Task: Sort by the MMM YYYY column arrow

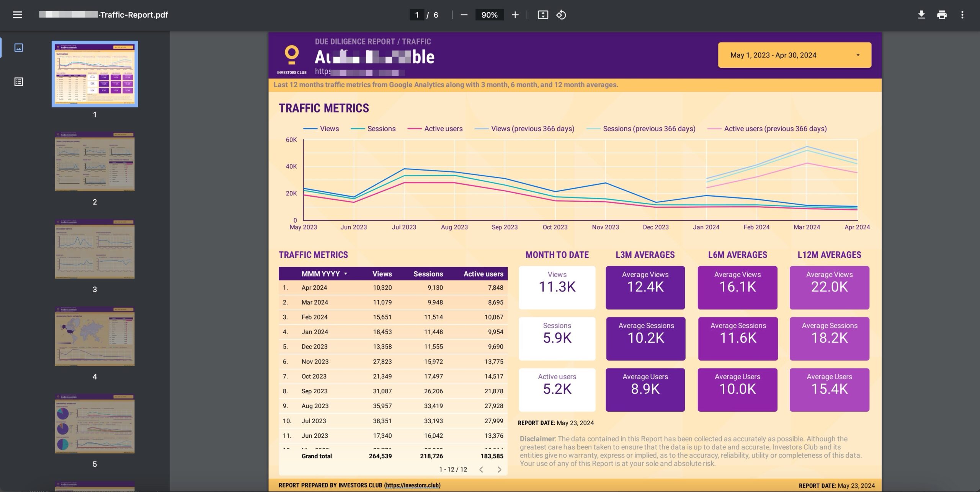Action: pyautogui.click(x=346, y=274)
